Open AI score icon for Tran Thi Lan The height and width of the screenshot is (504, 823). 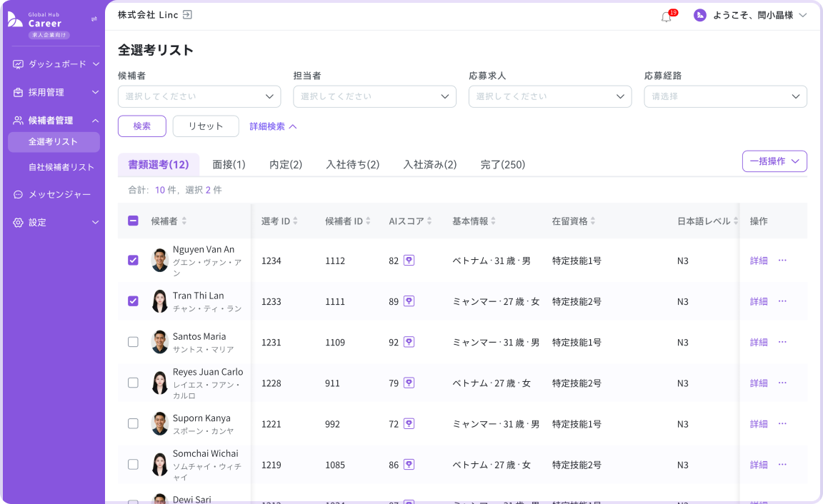409,301
